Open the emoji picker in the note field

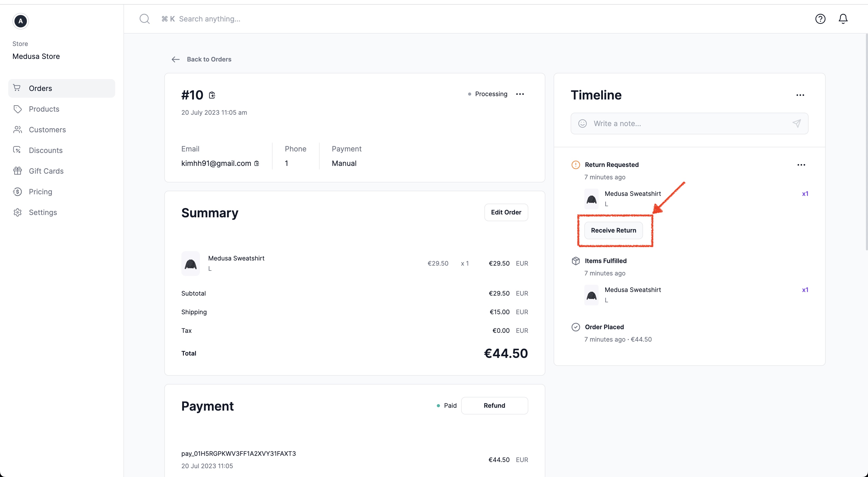(x=583, y=123)
